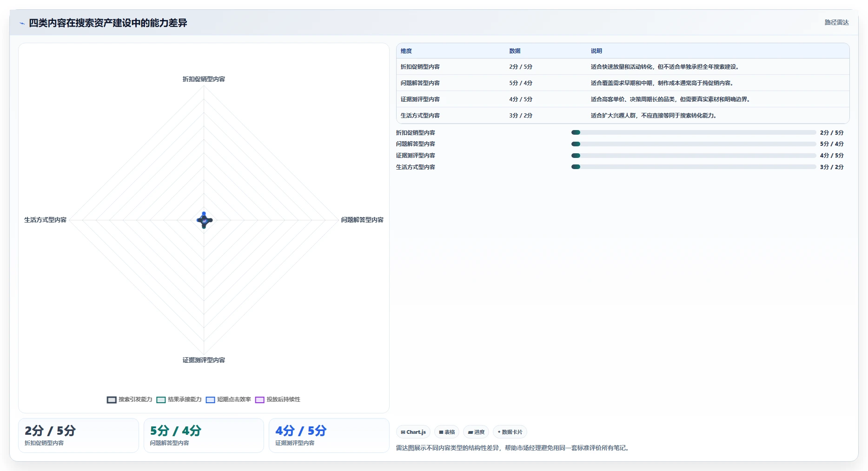Click the 问题解答型内容 axis label on the radar chart
This screenshot has height=471, width=868.
click(362, 220)
